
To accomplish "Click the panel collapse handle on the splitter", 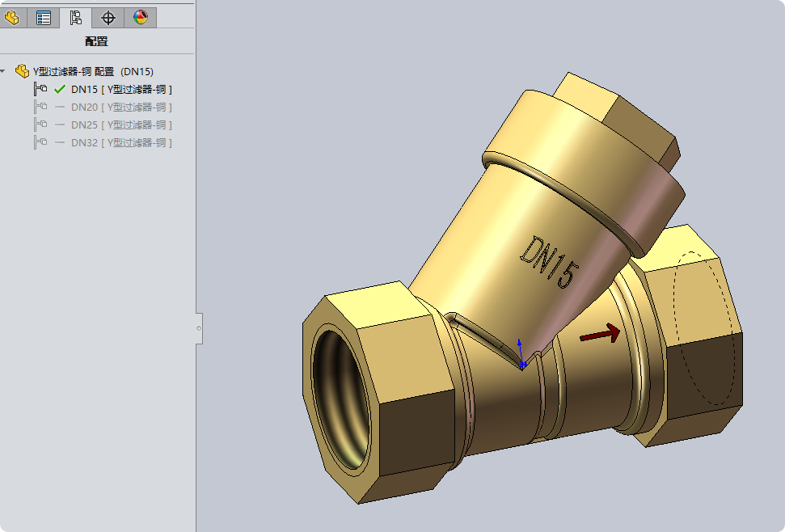I will [x=199, y=328].
